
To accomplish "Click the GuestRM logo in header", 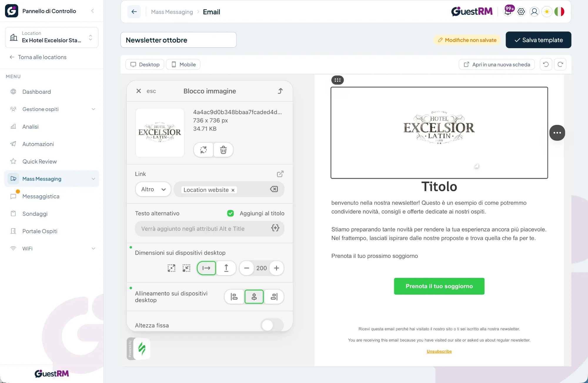I will coord(472,11).
